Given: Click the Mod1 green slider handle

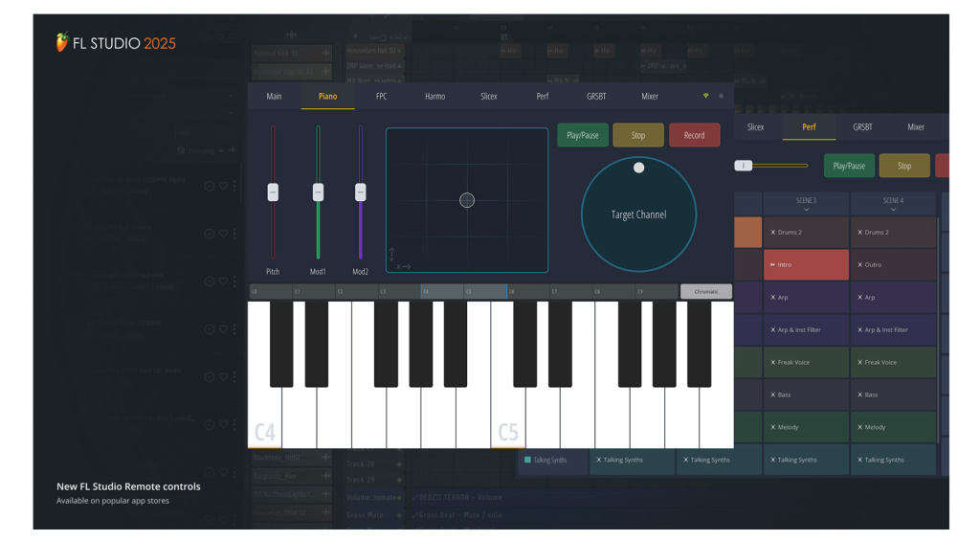Looking at the screenshot, I should pyautogui.click(x=318, y=192).
